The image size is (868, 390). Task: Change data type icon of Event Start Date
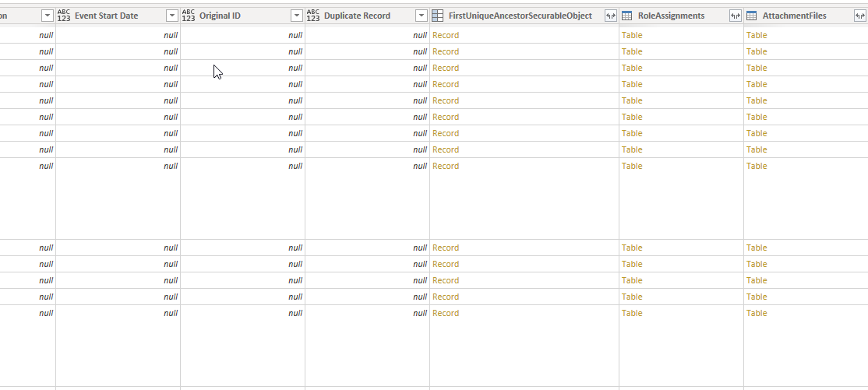pyautogui.click(x=64, y=16)
